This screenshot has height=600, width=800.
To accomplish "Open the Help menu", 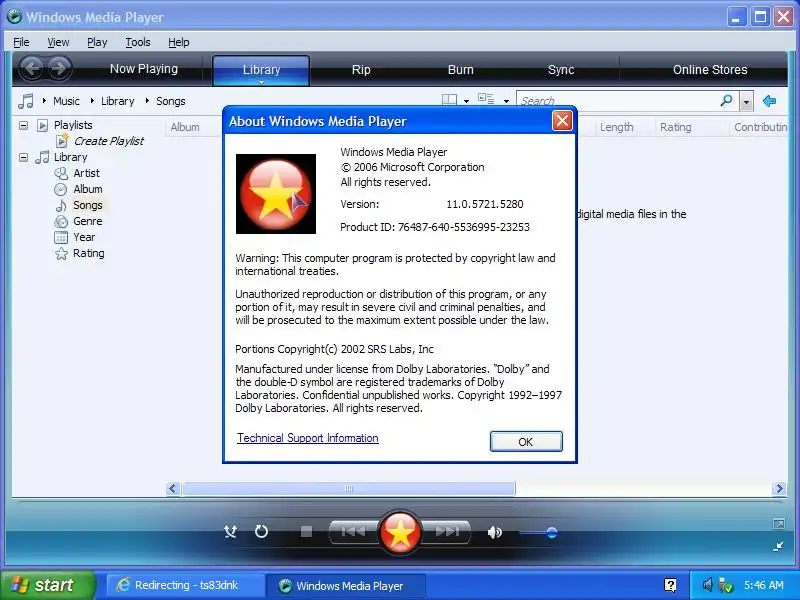I will [179, 42].
